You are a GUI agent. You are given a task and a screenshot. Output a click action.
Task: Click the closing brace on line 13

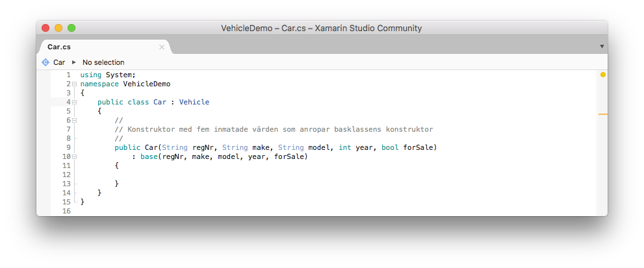point(116,184)
